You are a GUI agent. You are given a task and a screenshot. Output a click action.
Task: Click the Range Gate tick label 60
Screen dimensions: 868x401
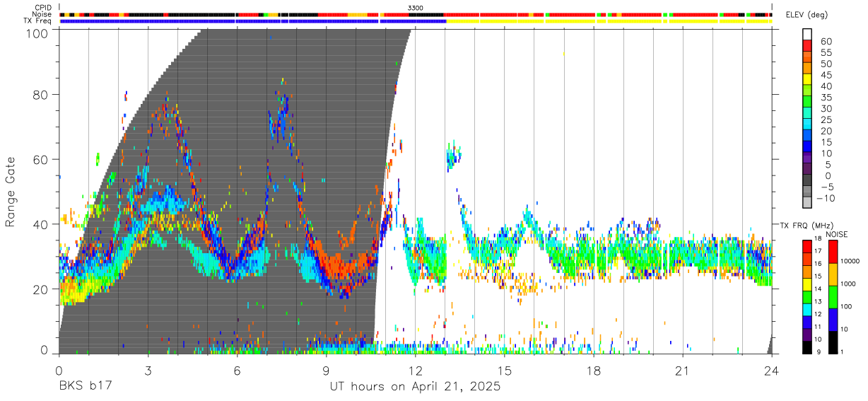pyautogui.click(x=41, y=159)
